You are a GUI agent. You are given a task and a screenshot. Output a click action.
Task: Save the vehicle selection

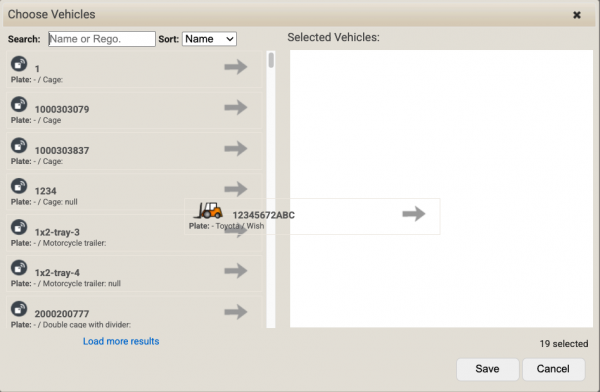pyautogui.click(x=488, y=369)
